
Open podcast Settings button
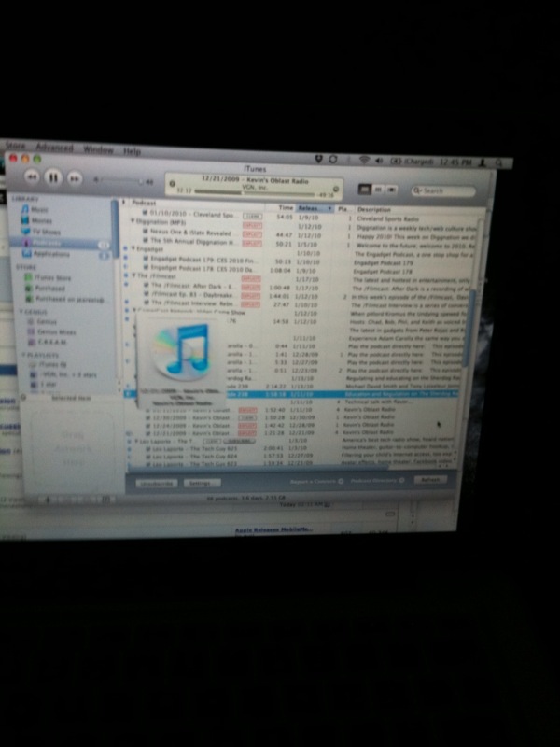(202, 483)
